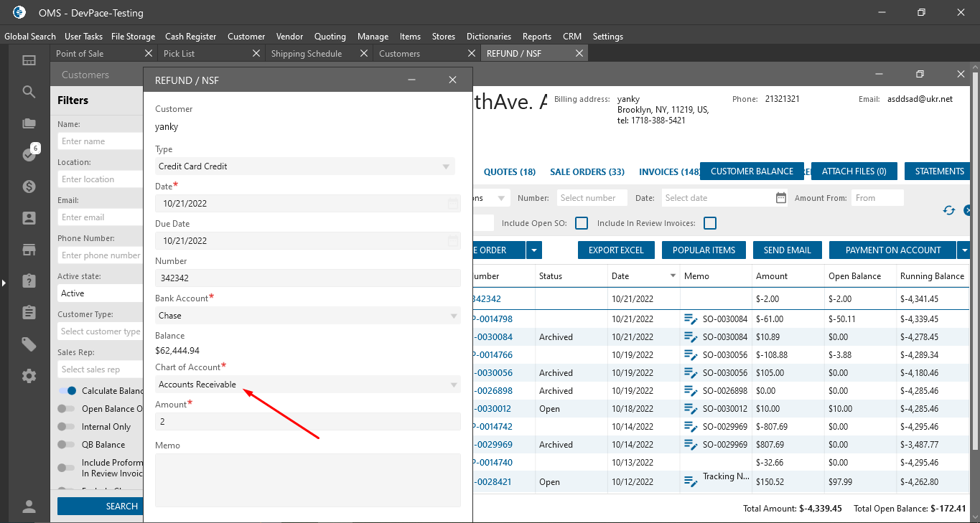Click the refresh icon beside the filters
The image size is (980, 523).
click(x=949, y=210)
